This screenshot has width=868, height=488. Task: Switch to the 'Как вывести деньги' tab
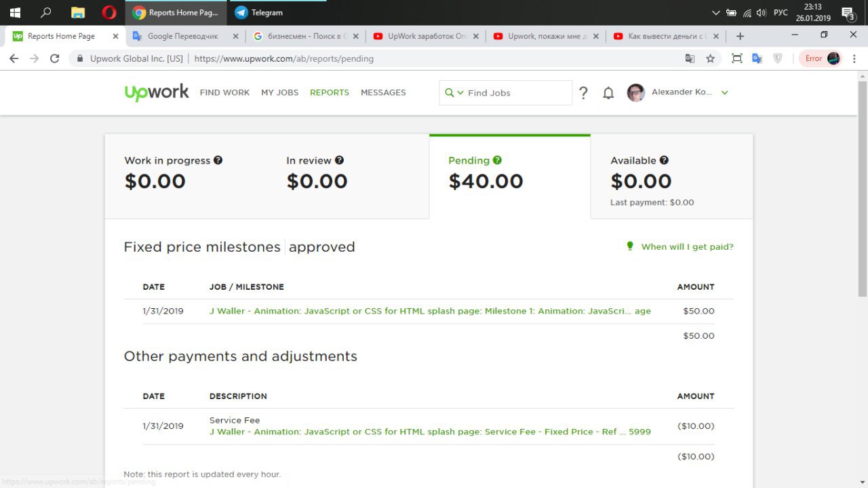666,36
